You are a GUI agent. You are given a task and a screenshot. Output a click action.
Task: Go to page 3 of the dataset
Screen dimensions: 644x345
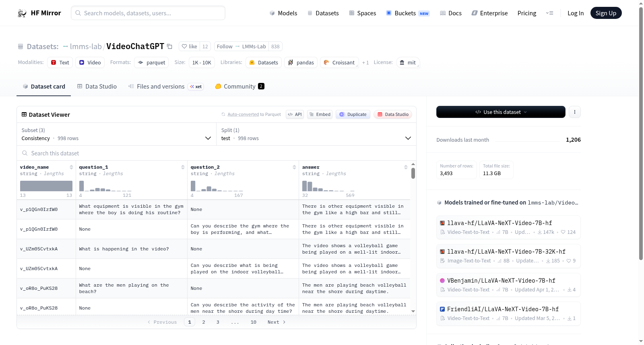(218, 322)
